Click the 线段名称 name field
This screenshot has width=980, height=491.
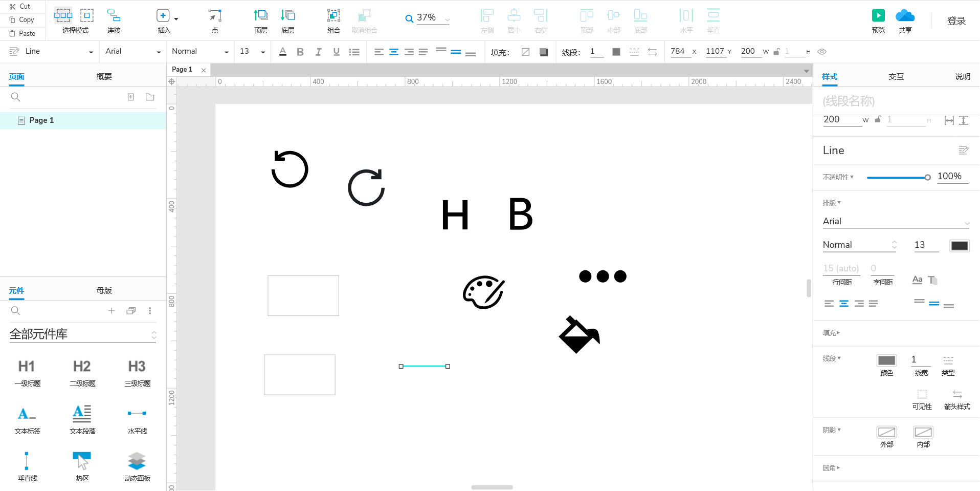896,101
